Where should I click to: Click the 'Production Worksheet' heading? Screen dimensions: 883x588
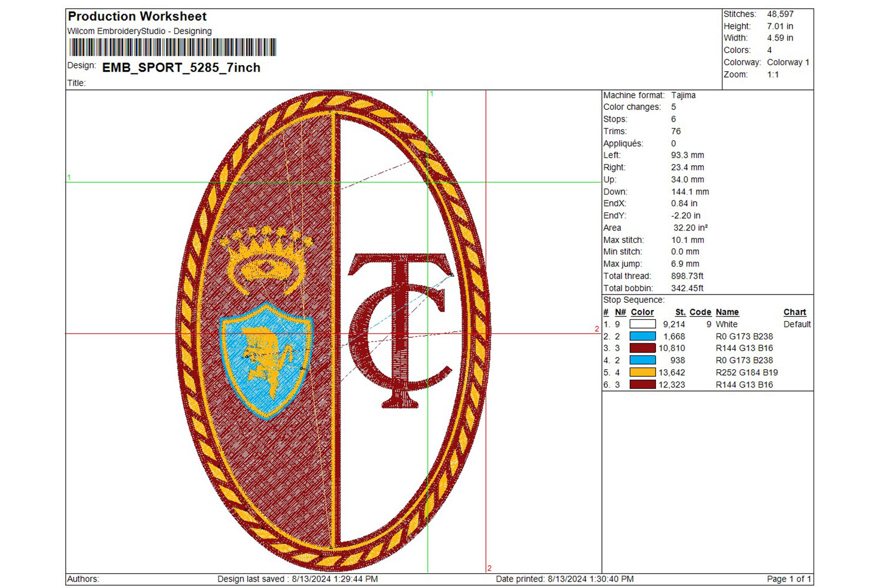[x=138, y=16]
